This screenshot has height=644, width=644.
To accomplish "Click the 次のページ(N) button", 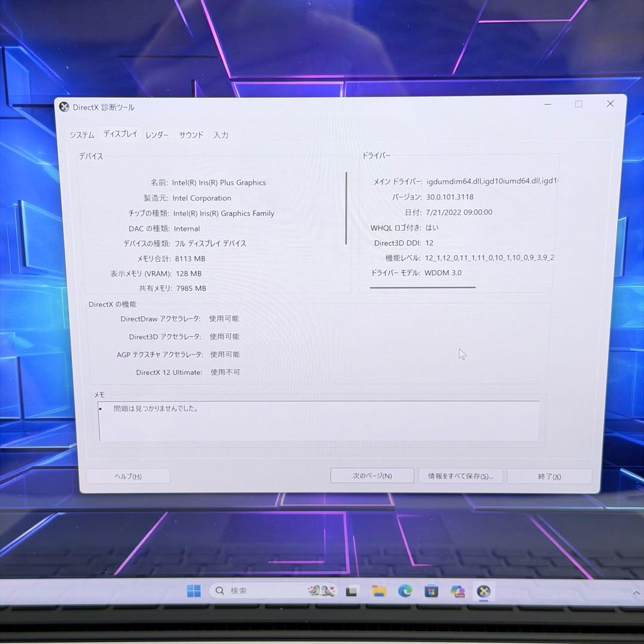I will [x=372, y=476].
